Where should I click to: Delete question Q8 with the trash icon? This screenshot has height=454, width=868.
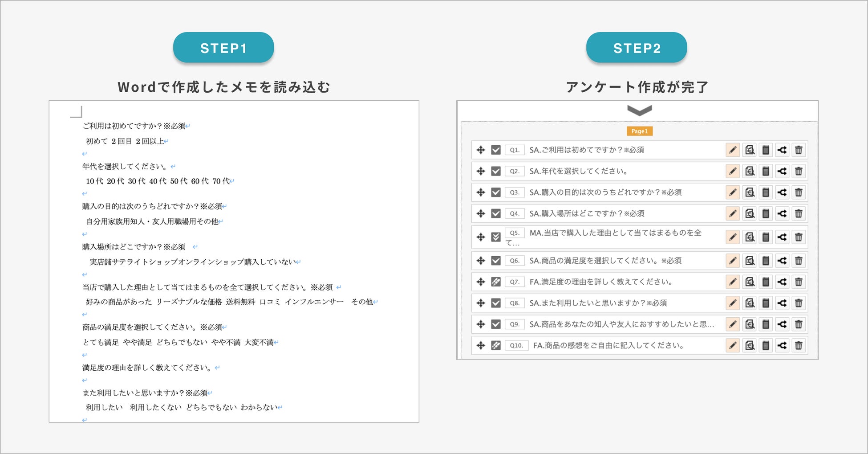(799, 303)
